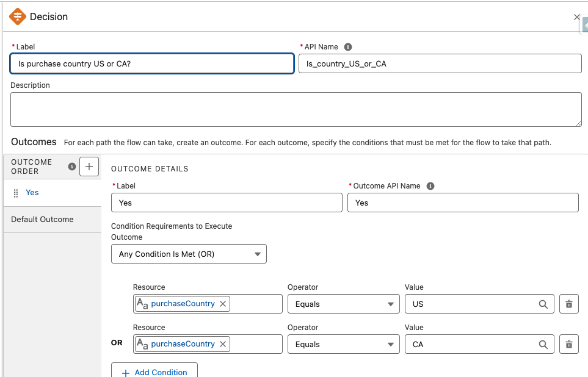Select Default Outcome in the outcome list
588x377 pixels.
tap(53, 219)
